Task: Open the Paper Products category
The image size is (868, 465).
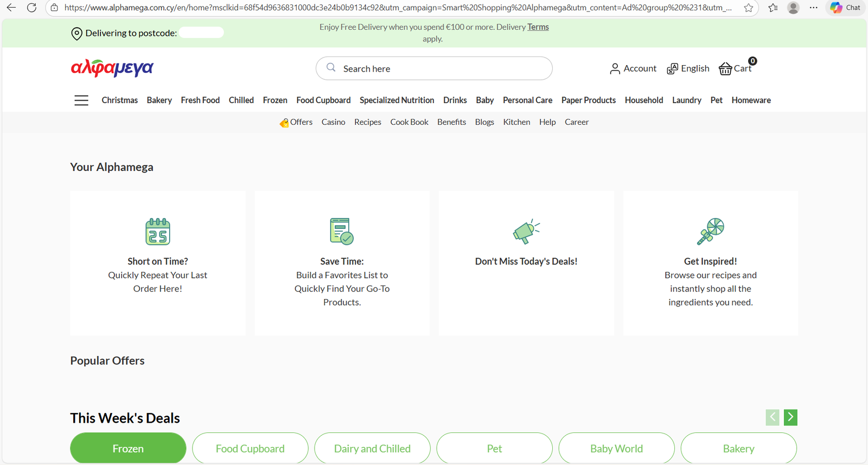Action: (x=589, y=100)
